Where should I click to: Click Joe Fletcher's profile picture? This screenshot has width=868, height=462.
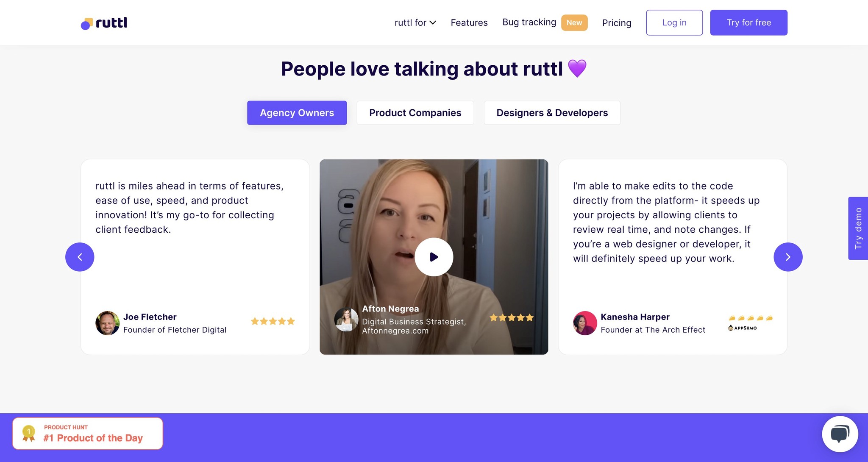point(107,323)
